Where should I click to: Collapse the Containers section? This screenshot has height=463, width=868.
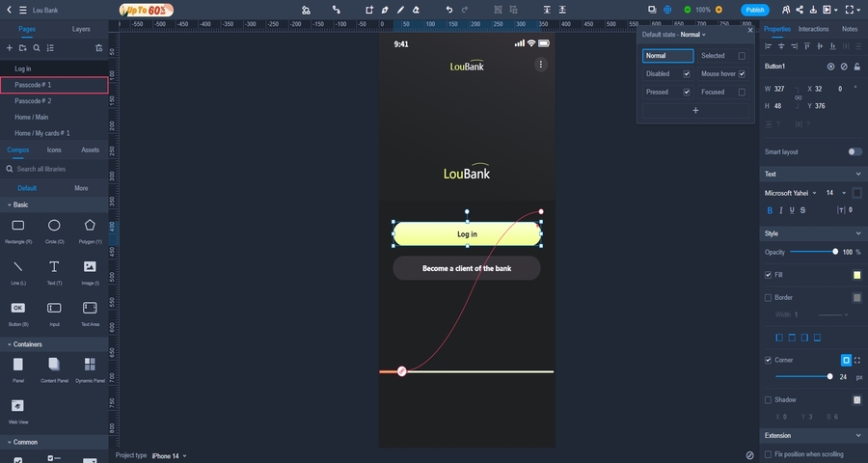(x=11, y=344)
